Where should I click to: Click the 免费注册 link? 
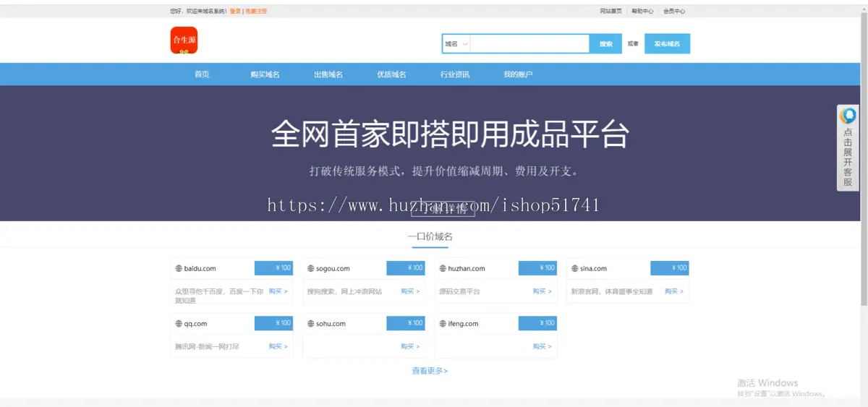(x=256, y=11)
